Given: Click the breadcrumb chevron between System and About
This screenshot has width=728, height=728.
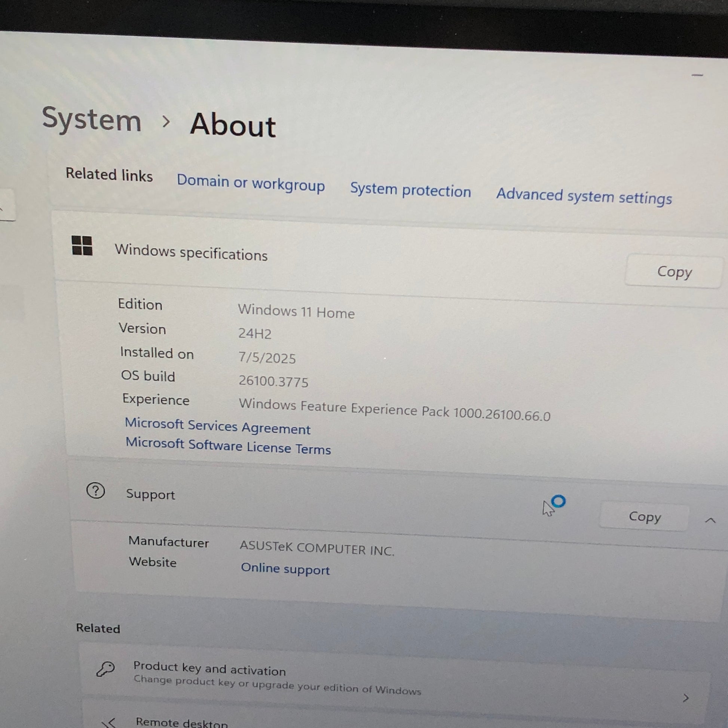Looking at the screenshot, I should click(x=166, y=121).
